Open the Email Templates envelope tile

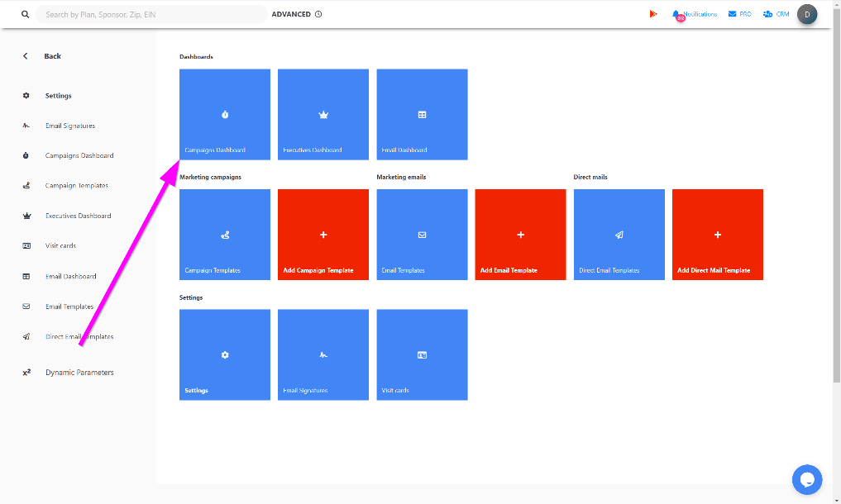[422, 235]
